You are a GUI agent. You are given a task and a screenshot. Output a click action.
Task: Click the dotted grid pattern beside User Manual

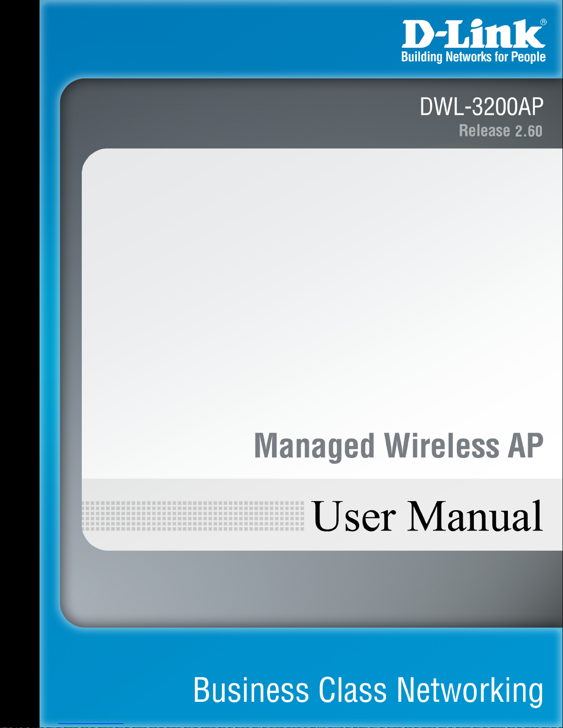click(193, 516)
